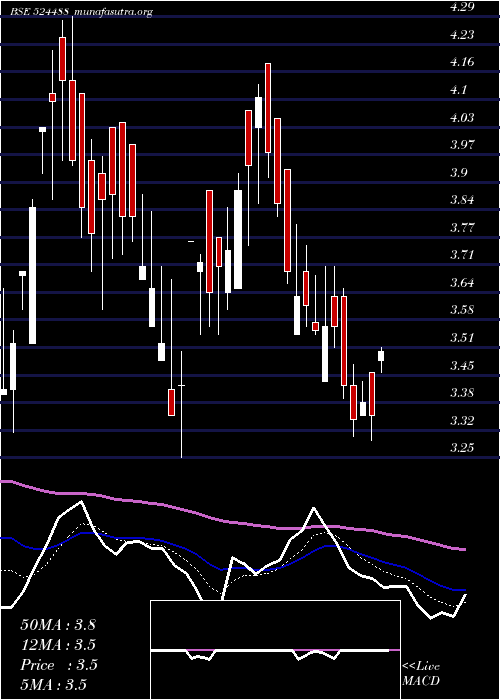The image size is (500, 700).
Task: Click the 4.16 price axis label
Action: pyautogui.click(x=463, y=62)
